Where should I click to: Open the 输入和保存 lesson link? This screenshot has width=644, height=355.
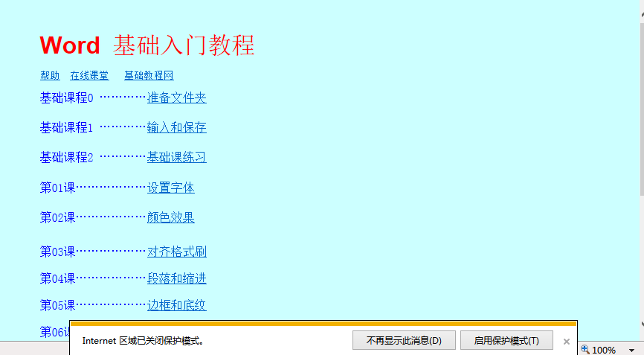click(176, 127)
